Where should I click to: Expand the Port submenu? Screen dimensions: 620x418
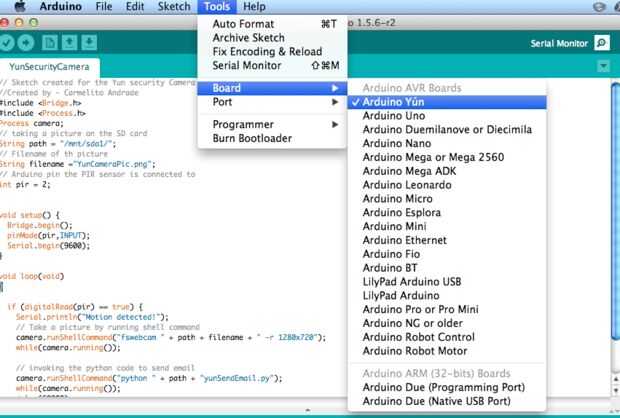pyautogui.click(x=272, y=102)
